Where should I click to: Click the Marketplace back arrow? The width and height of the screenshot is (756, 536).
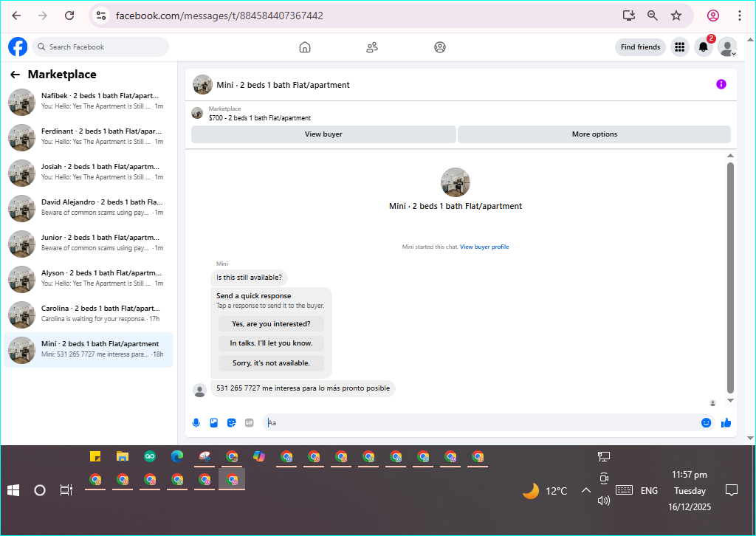[15, 75]
